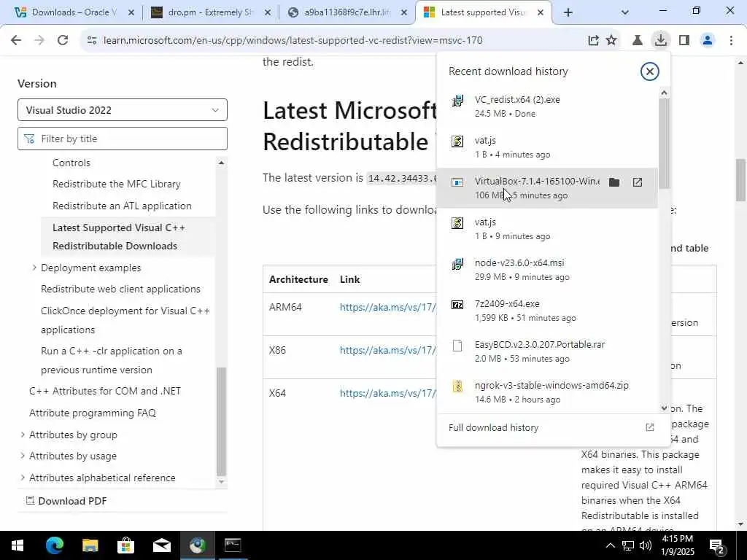This screenshot has height=560, width=747.
Task: Expand the Attributes by group node
Action: click(23, 435)
